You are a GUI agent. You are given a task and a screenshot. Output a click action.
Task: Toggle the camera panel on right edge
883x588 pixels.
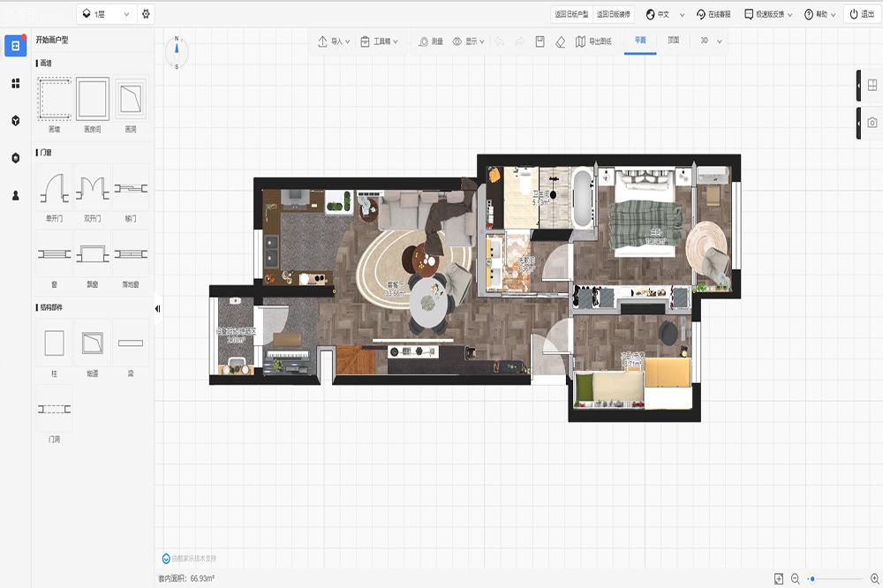(x=871, y=123)
